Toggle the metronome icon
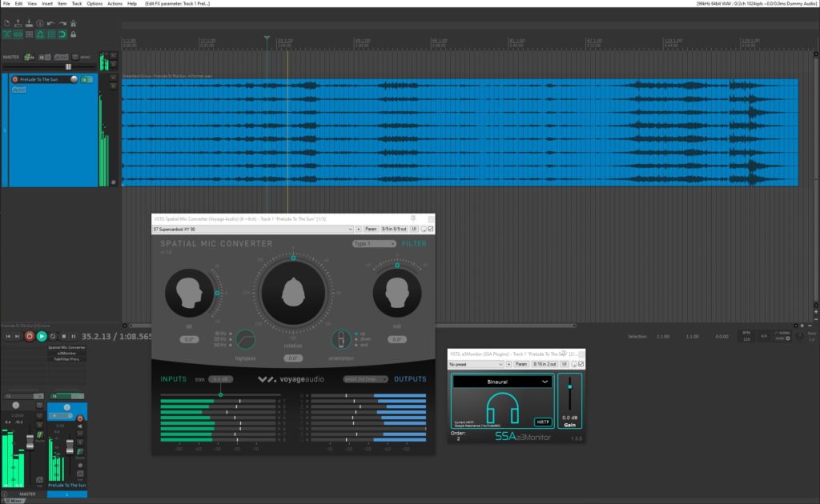 [73, 23]
